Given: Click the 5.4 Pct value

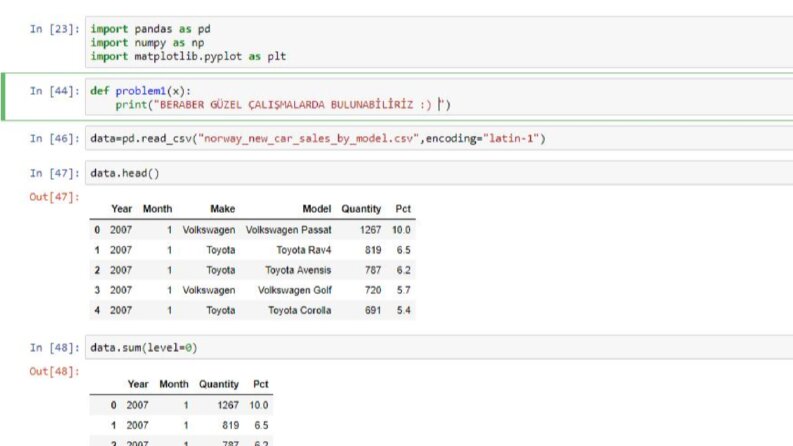Looking at the screenshot, I should pyautogui.click(x=404, y=310).
